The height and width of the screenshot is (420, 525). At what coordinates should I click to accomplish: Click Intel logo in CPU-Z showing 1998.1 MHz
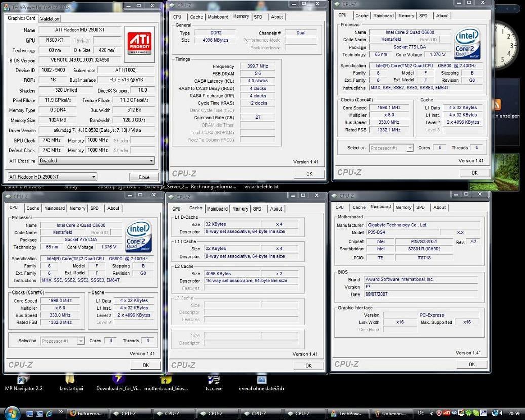[467, 43]
